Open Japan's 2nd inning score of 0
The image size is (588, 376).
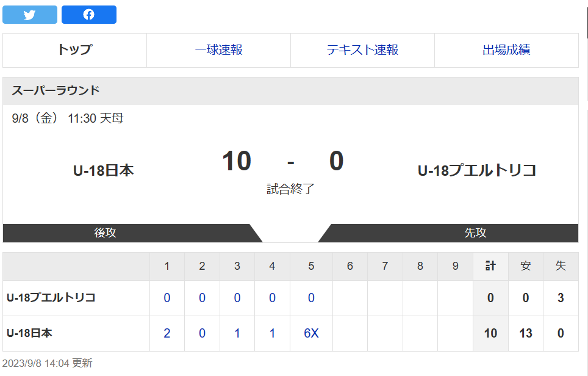(202, 333)
